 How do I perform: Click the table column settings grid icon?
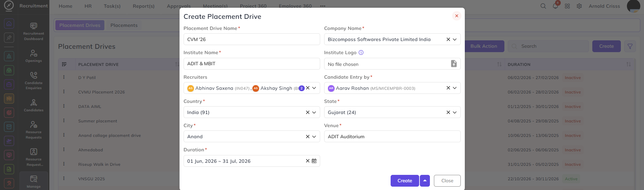[64, 64]
